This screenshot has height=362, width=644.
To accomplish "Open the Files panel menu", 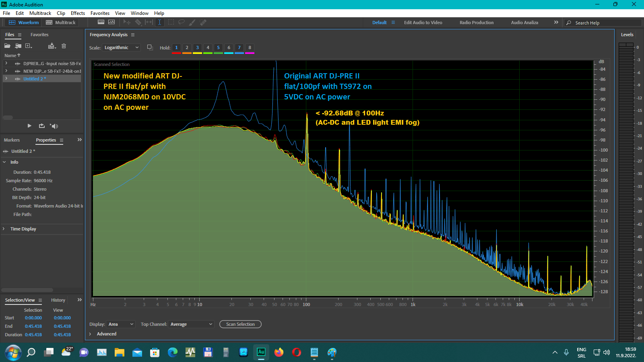I will click(19, 35).
